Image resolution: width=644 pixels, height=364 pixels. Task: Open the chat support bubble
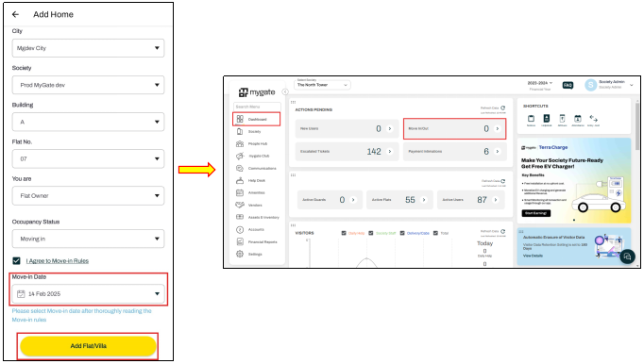click(x=627, y=256)
